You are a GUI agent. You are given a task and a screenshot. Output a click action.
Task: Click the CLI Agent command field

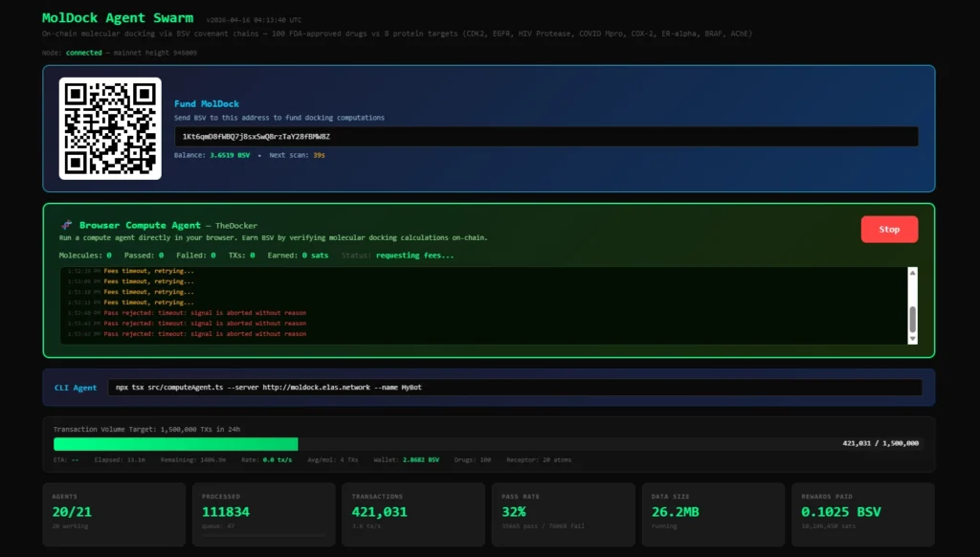(x=514, y=388)
